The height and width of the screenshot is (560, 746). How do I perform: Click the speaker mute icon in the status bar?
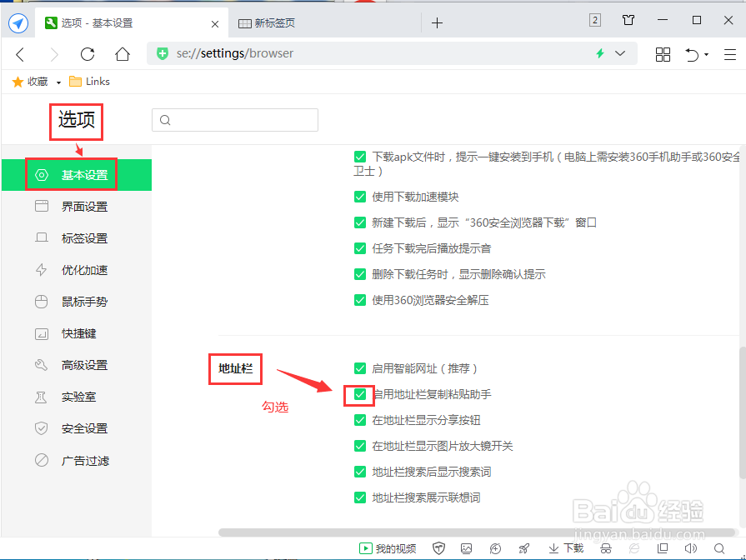point(690,548)
